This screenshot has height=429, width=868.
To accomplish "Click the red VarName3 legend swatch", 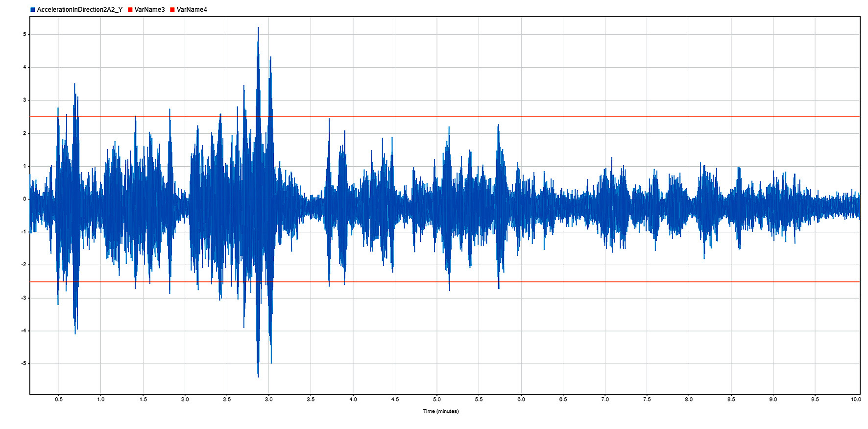I will pyautogui.click(x=130, y=10).
